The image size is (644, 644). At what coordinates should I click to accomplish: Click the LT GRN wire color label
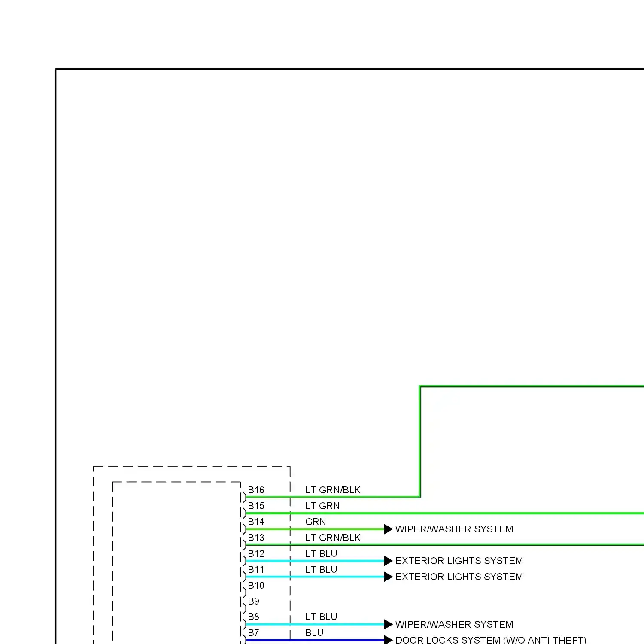pos(322,506)
